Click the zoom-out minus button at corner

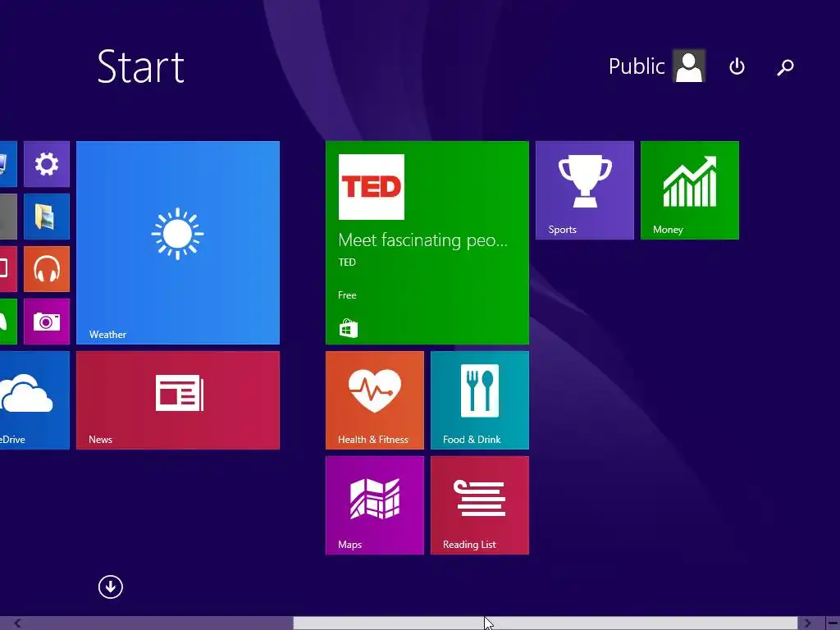point(832,623)
